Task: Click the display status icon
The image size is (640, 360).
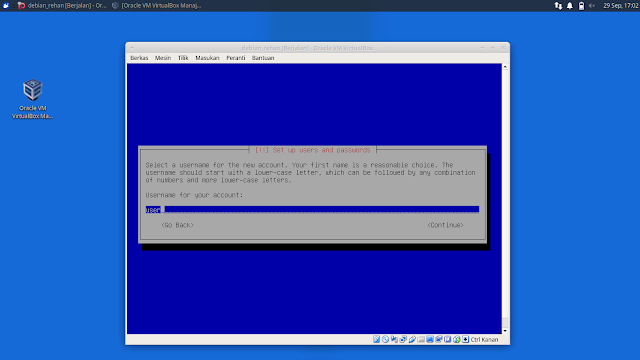Action: click(x=430, y=339)
